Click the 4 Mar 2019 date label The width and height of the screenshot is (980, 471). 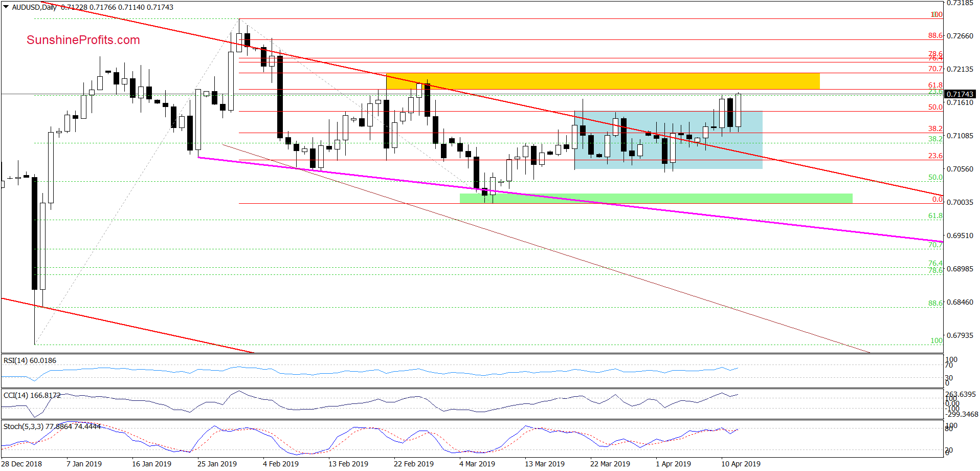[x=477, y=464]
